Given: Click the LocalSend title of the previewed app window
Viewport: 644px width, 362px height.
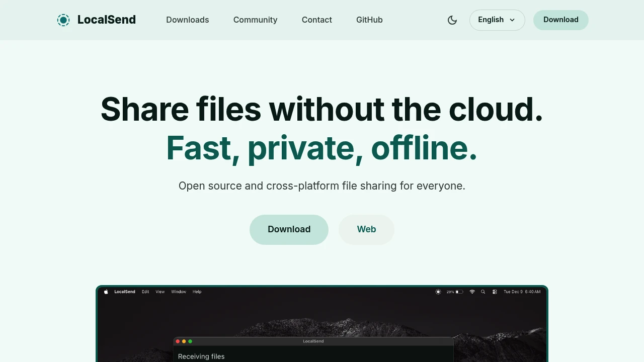Looking at the screenshot, I should [313, 341].
